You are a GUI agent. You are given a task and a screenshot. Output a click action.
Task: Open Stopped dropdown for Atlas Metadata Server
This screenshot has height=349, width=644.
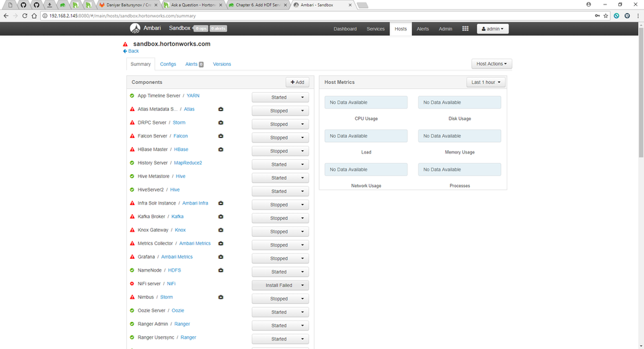[x=280, y=111]
